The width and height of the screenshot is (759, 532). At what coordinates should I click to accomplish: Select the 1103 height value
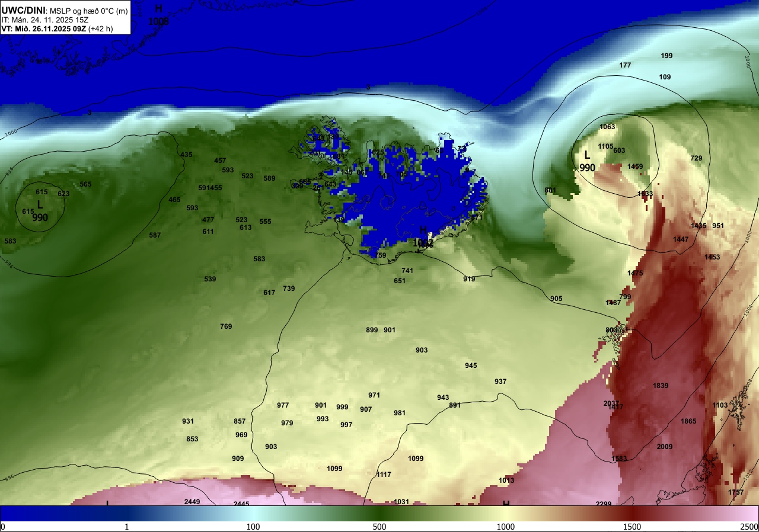[720, 405]
